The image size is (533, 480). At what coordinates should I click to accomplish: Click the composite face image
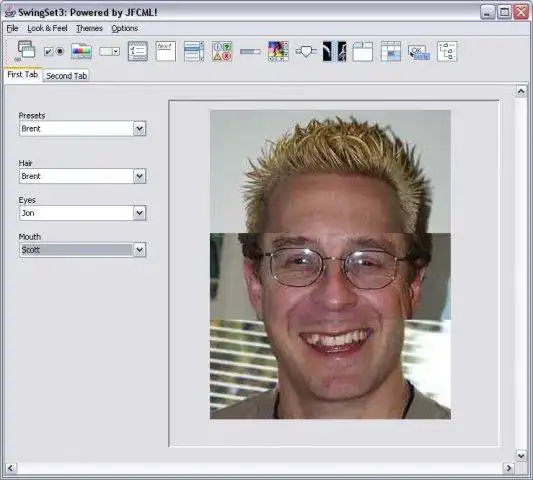(x=330, y=264)
